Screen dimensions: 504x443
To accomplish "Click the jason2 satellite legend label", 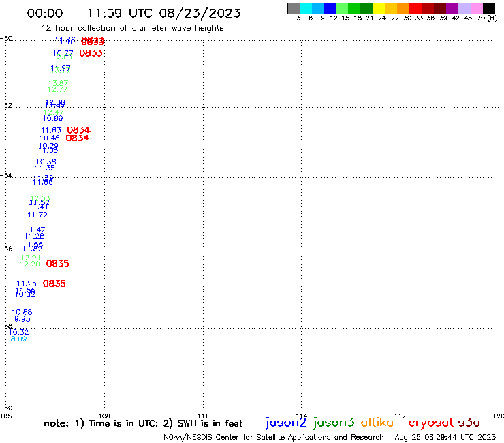I will point(286,423).
